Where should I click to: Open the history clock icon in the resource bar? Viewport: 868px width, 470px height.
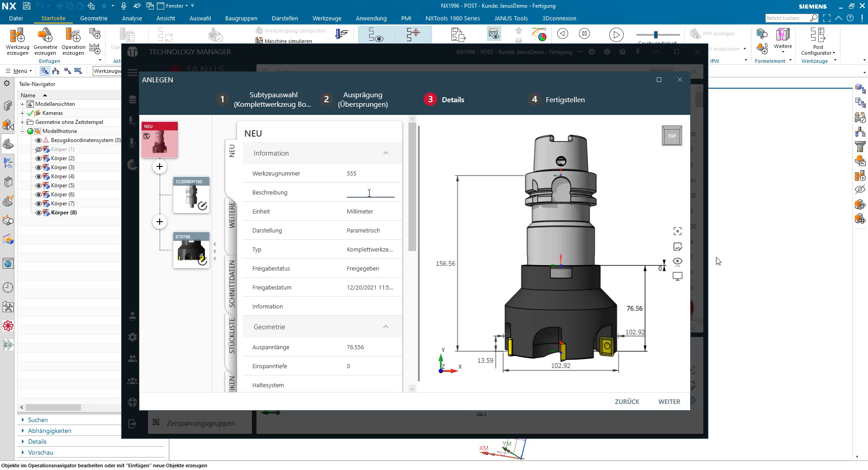8,288
